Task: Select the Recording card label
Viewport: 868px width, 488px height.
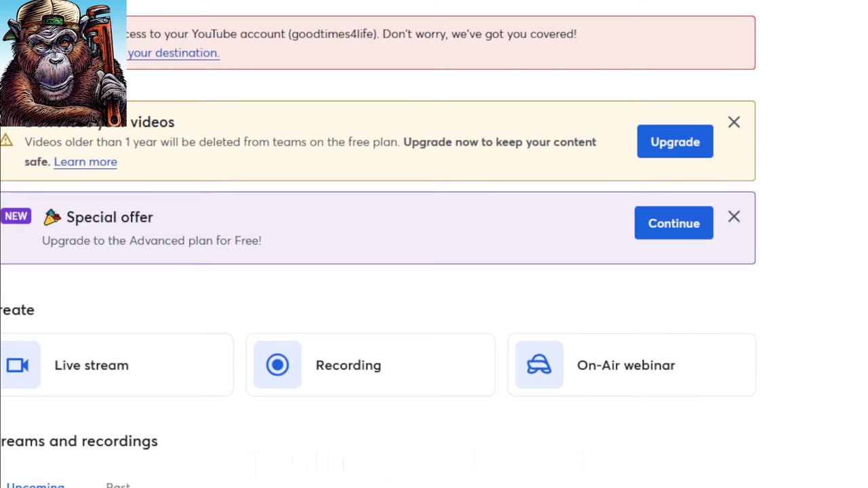Action: coord(348,365)
